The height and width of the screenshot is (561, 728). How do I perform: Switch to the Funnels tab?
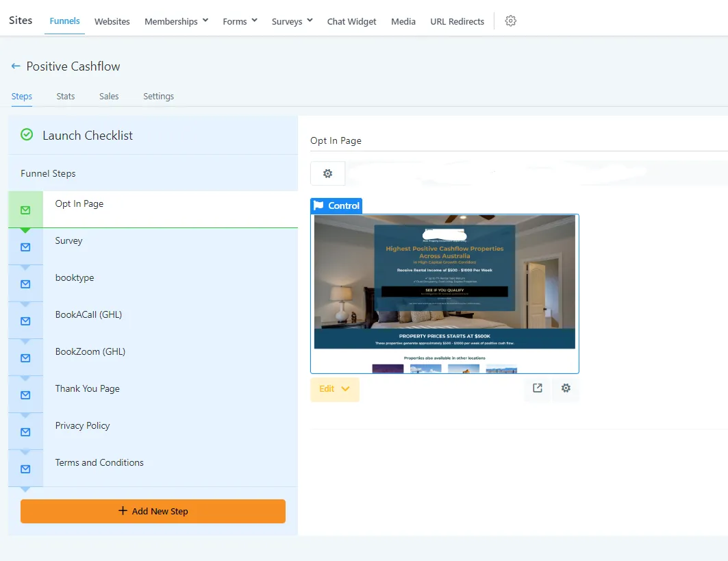[64, 21]
